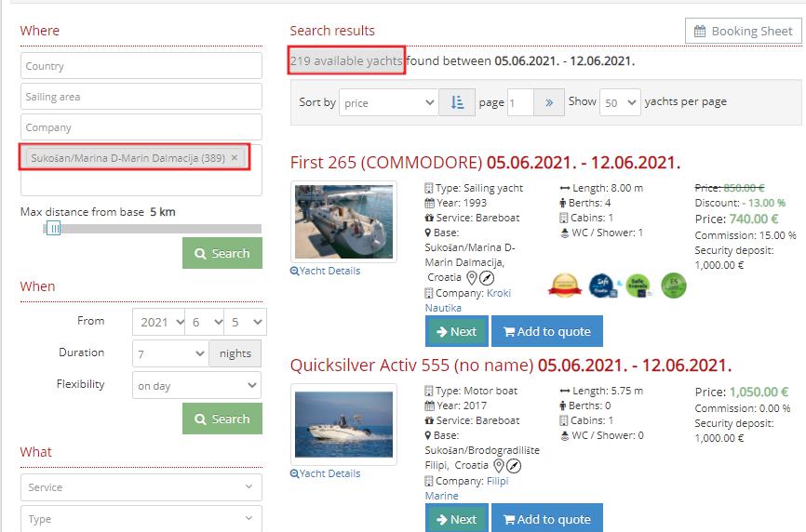Viewport: 806px width, 532px height.
Task: Expand the Service filter dropdown
Action: [x=141, y=487]
